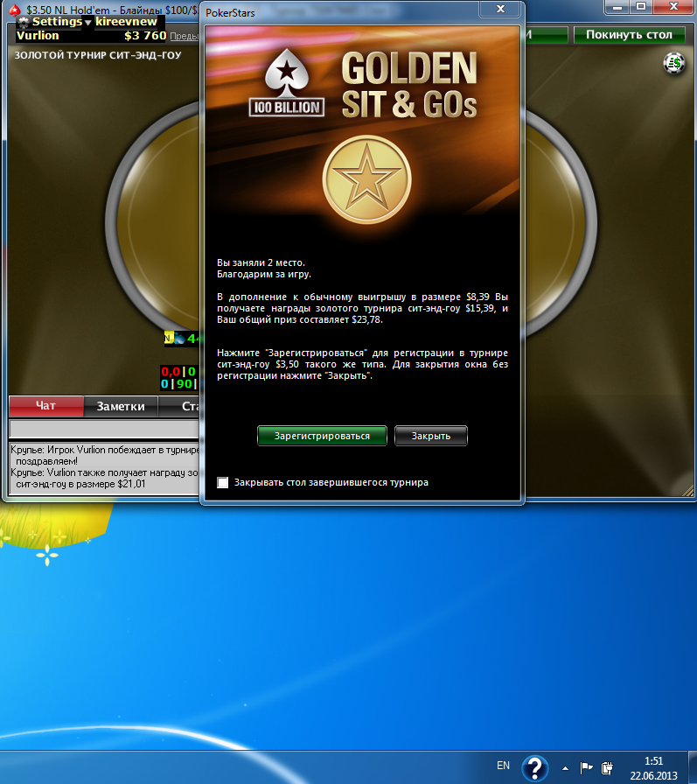Click the green cashier dollar chip icon
Image resolution: width=697 pixels, height=784 pixels.
(x=673, y=62)
